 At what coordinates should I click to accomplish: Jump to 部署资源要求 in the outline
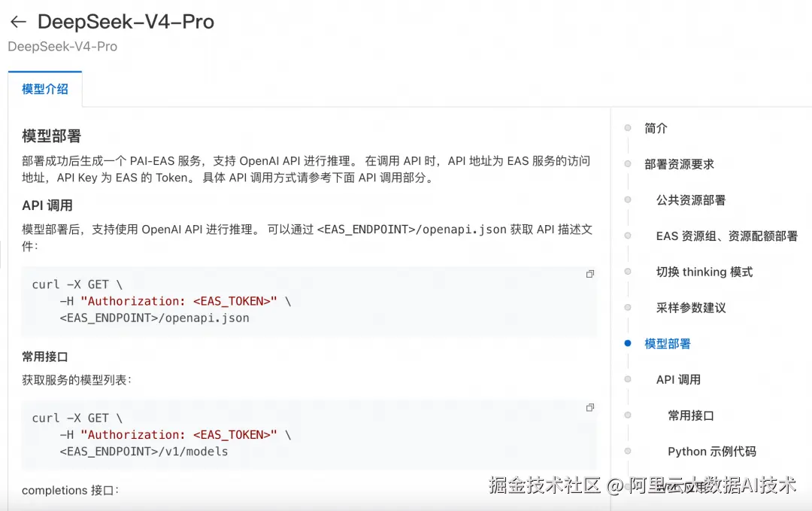(x=679, y=164)
